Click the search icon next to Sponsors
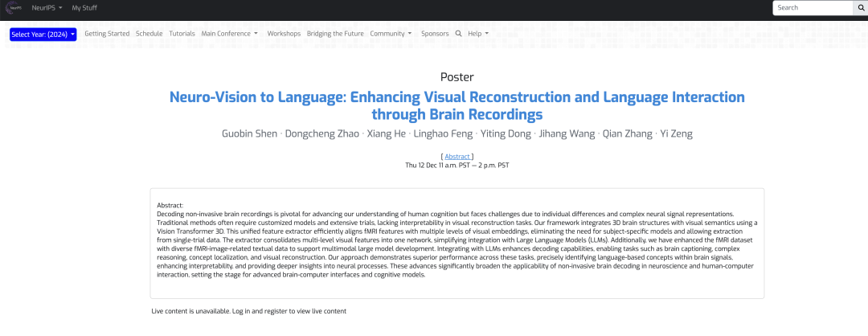The height and width of the screenshot is (336, 868). coord(459,34)
